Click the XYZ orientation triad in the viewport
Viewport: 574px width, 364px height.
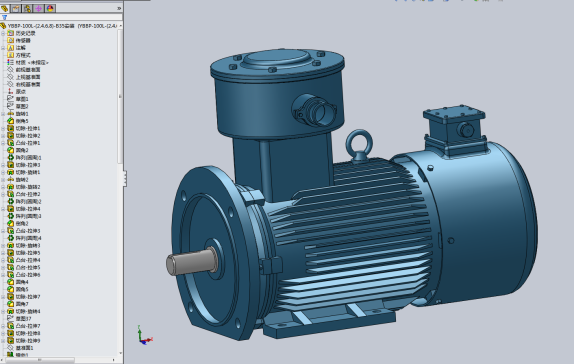145,335
